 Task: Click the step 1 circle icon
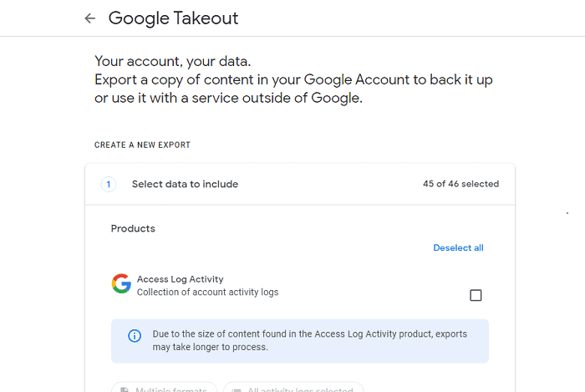[109, 184]
